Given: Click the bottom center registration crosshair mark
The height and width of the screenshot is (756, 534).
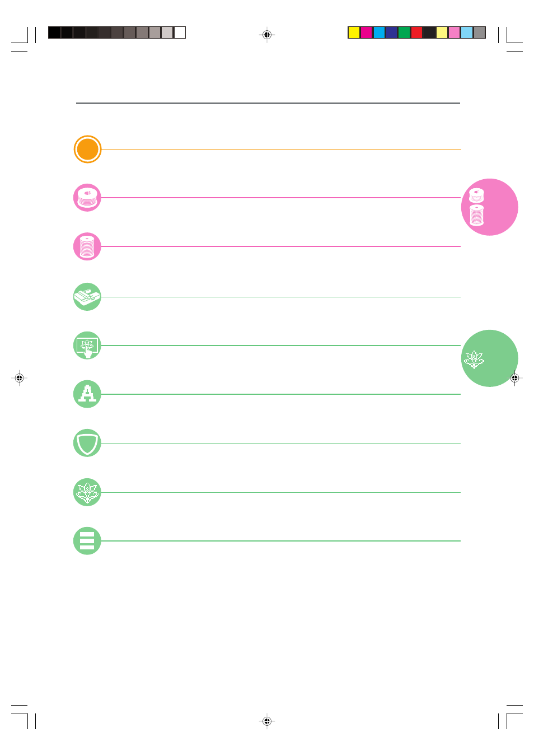Looking at the screenshot, I should coord(267,721).
